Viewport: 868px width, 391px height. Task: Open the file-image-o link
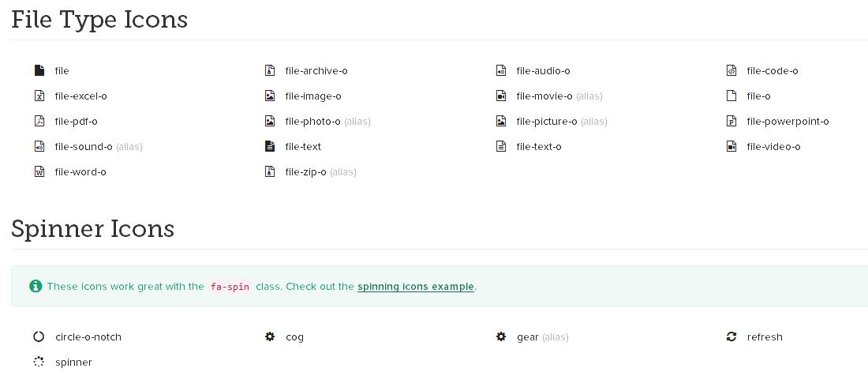coord(313,96)
